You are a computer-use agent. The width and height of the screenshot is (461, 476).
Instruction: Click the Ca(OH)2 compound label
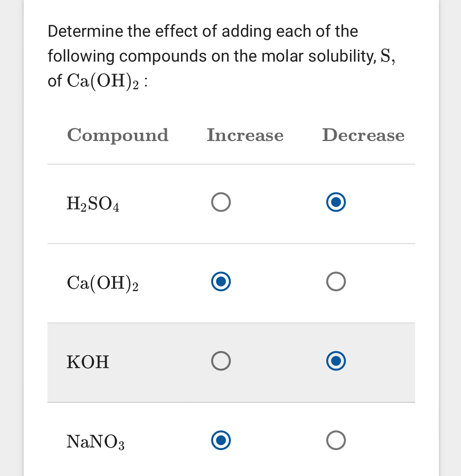102,283
